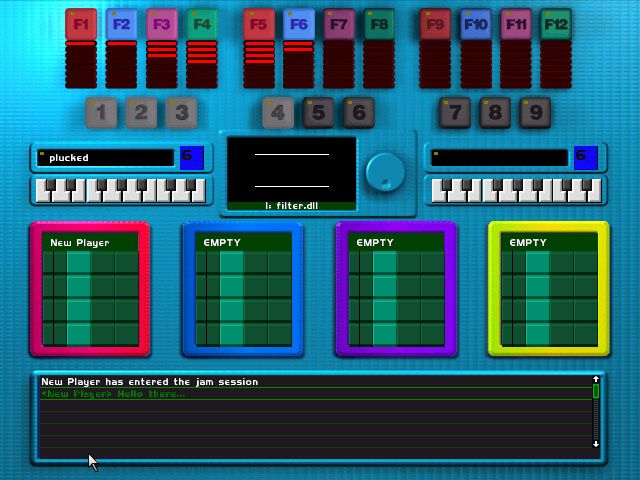
Task: Select the yellow EMPTY player panel
Action: pos(548,289)
